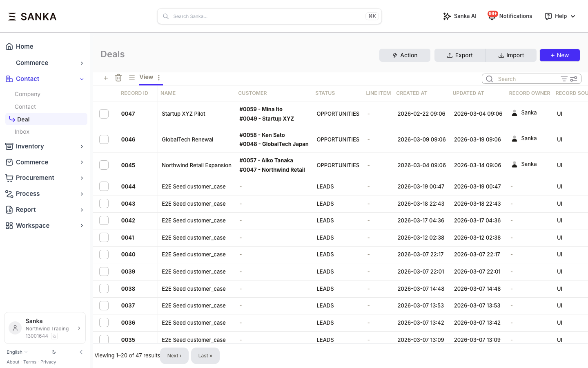Click the trash icon beside View tab
Image resolution: width=588 pixels, height=368 pixels.
[118, 77]
